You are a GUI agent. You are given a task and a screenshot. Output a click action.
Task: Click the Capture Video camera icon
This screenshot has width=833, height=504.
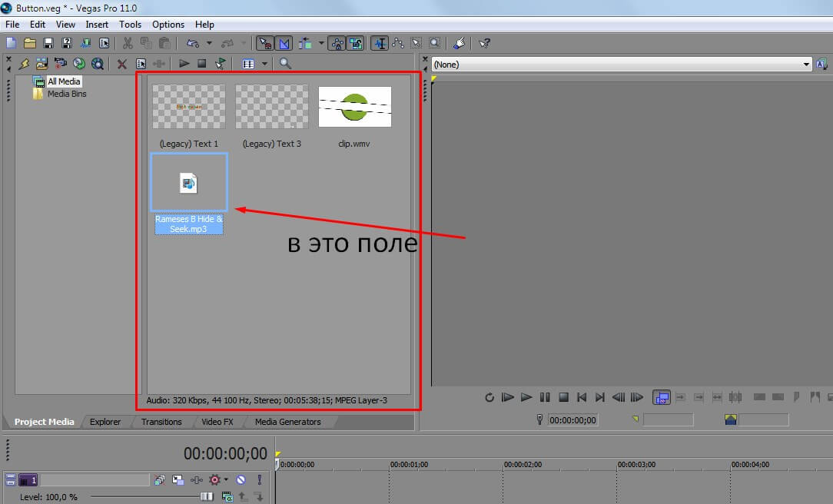click(x=61, y=64)
